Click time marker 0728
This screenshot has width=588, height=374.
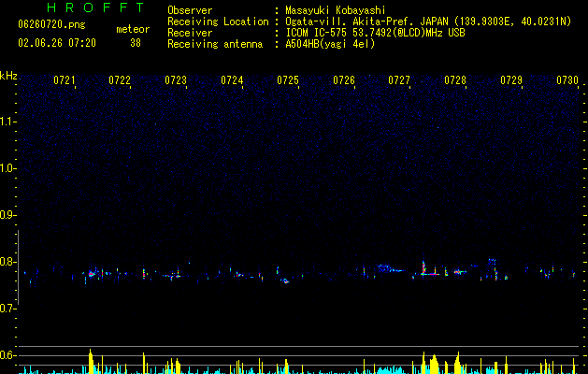pos(455,79)
